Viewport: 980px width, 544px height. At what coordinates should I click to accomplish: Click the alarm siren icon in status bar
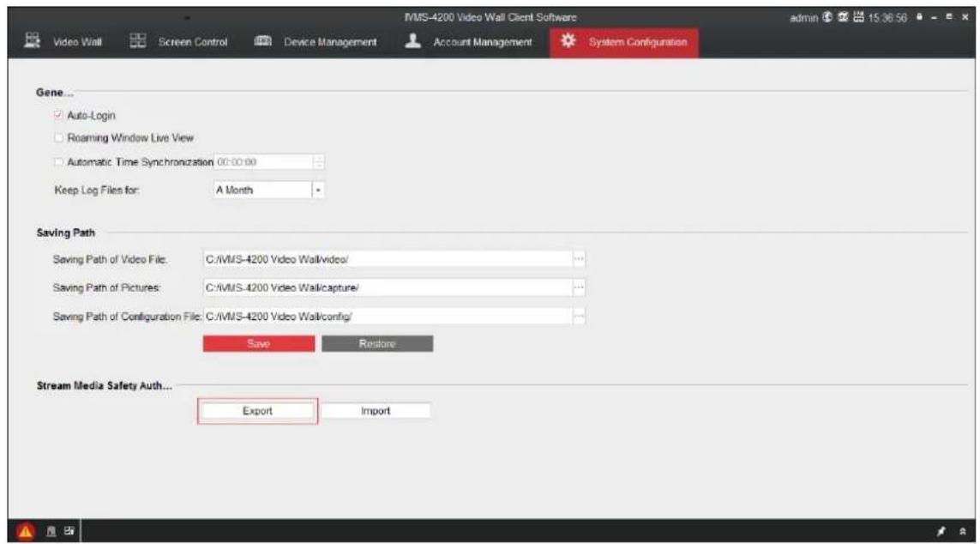click(51, 531)
